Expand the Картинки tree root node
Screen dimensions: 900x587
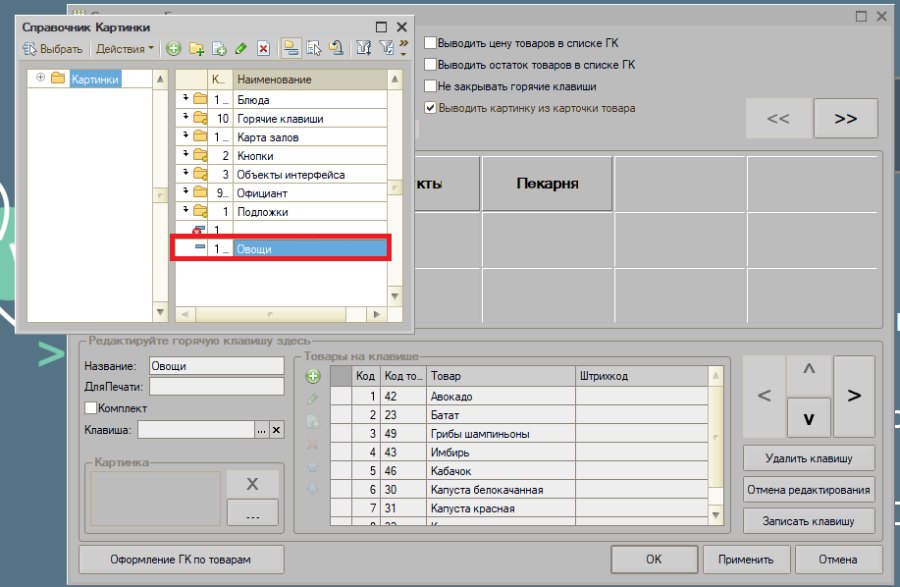[40, 77]
